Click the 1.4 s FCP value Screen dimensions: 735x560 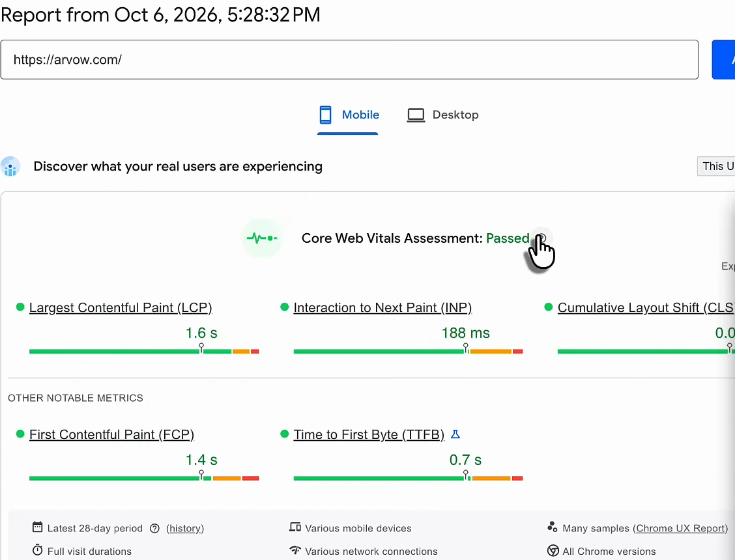(x=201, y=460)
